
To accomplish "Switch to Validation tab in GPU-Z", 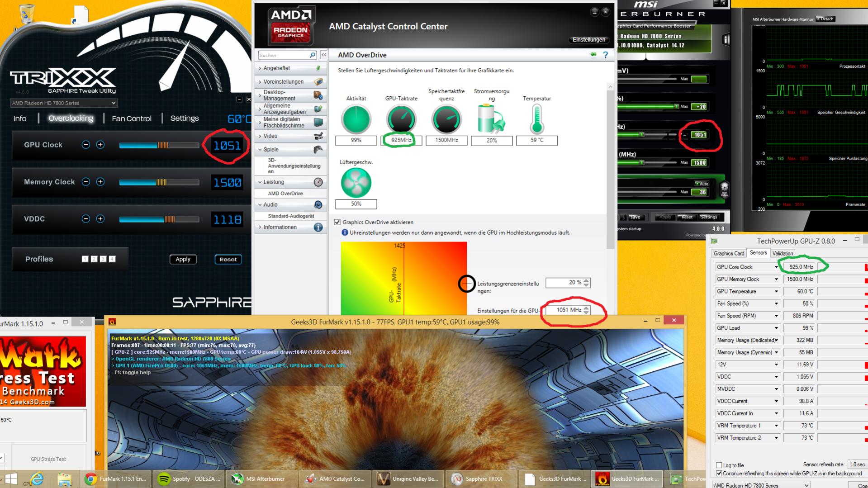I will [x=783, y=254].
